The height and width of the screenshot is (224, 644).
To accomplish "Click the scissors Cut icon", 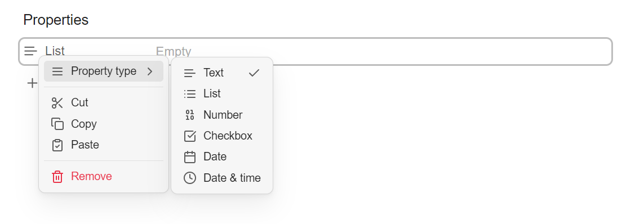I will point(57,103).
